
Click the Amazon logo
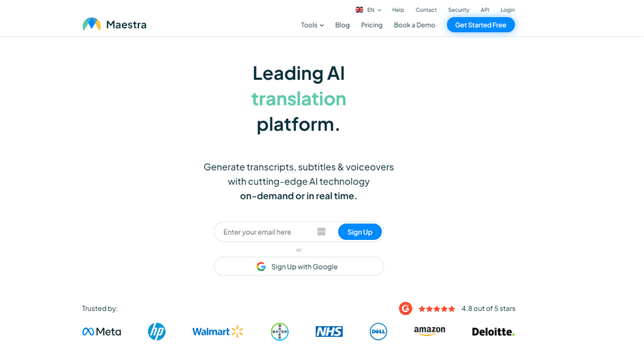[x=429, y=331]
